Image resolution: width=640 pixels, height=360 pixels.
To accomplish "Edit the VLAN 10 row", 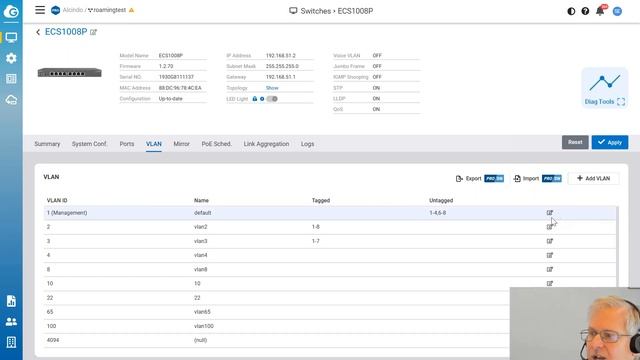I will click(549, 283).
